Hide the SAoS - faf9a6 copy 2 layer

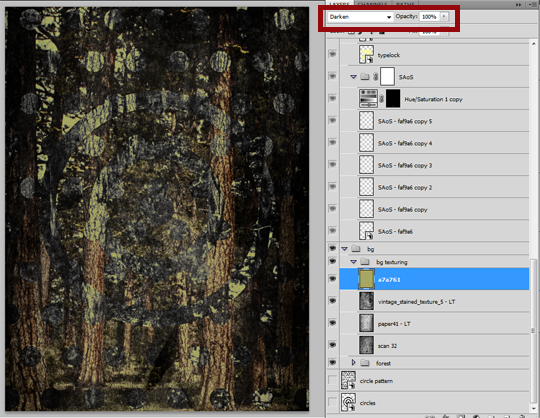tap(332, 187)
